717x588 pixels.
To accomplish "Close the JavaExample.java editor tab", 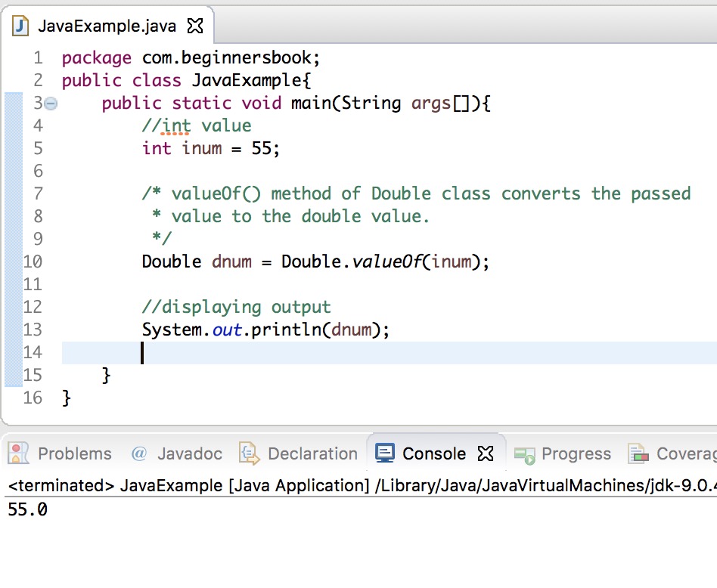I will point(195,26).
